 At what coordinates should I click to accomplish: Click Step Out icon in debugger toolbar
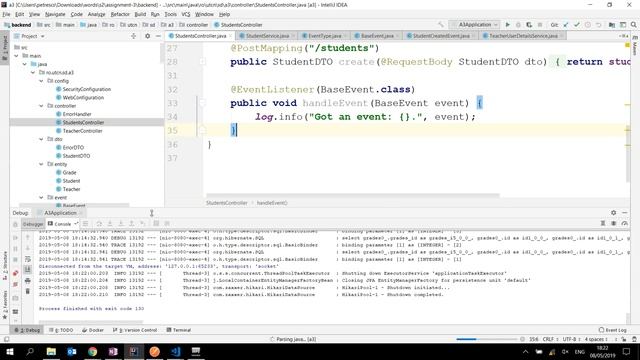tap(131, 224)
